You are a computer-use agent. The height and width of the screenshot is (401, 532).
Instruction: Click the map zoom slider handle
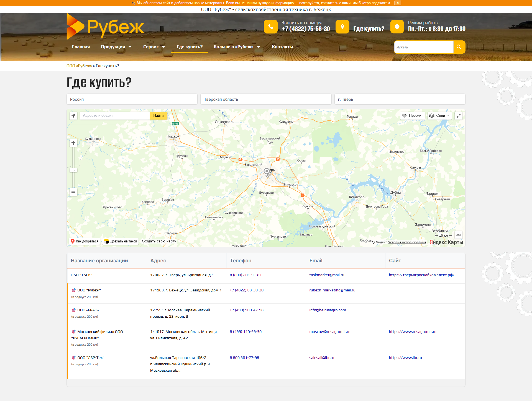tap(73, 170)
